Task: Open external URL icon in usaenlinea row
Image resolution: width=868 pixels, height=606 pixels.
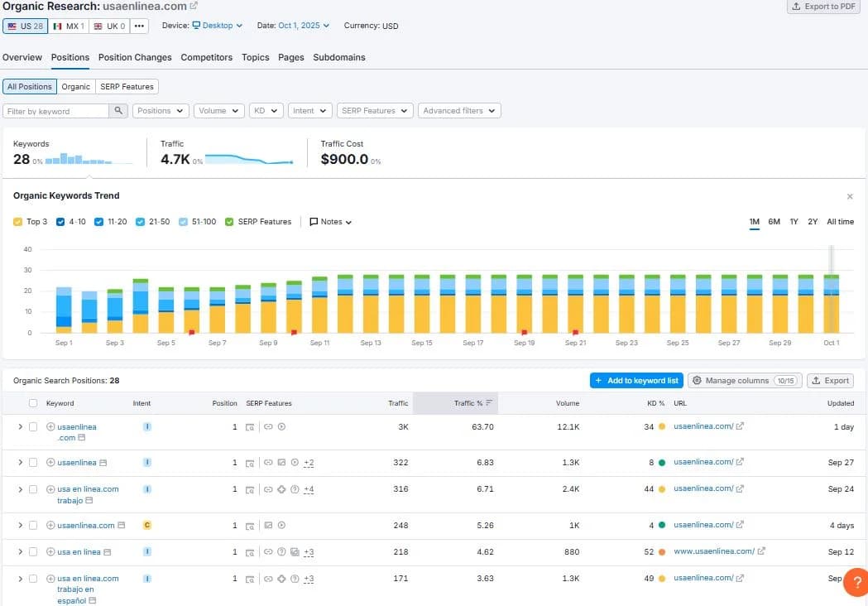Action: (x=740, y=461)
